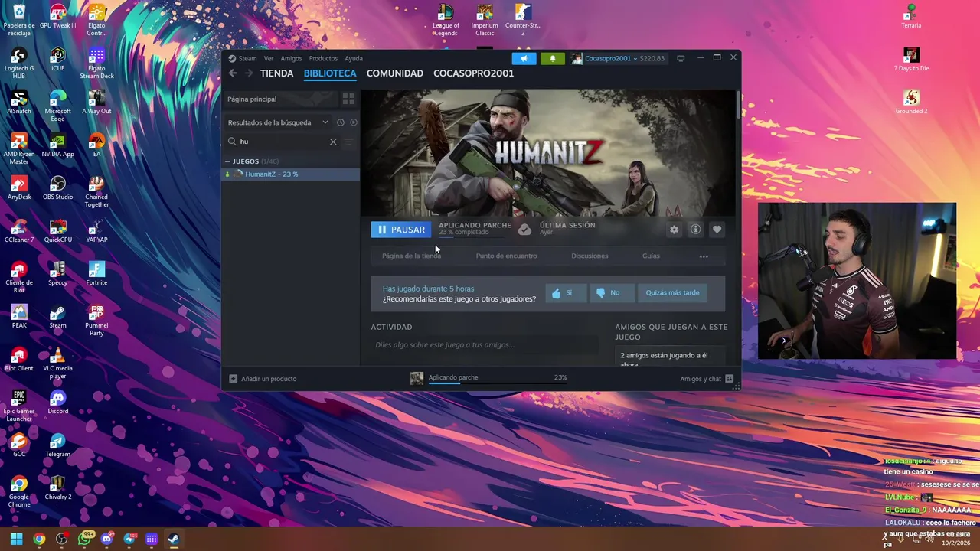Click Página principal in library sidebar
This screenshot has width=980, height=551.
point(279,99)
